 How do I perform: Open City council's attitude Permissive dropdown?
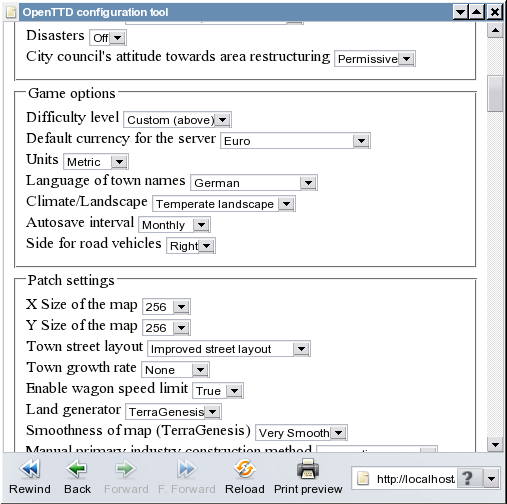click(375, 59)
